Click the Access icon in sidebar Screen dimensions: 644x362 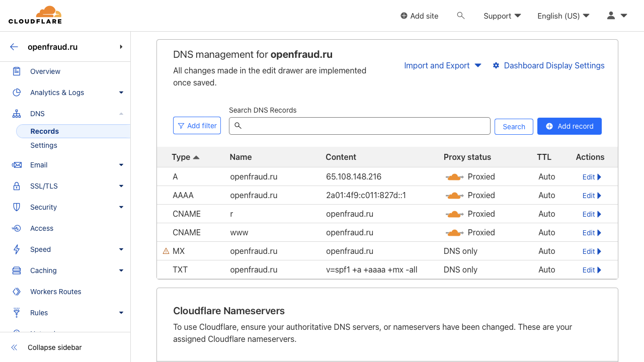click(17, 228)
